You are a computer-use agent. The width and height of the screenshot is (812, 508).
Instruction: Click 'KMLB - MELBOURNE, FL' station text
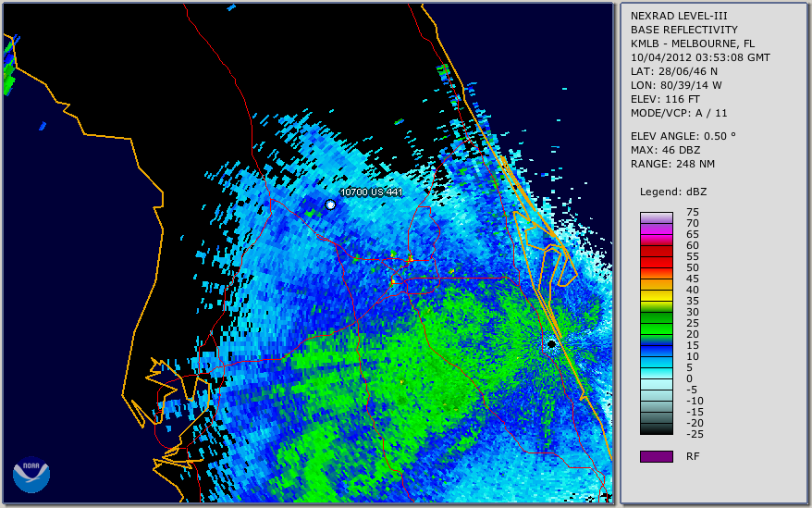tap(693, 43)
